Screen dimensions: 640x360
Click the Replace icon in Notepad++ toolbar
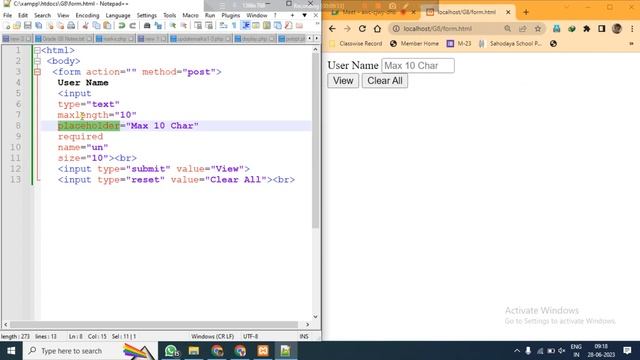click(x=158, y=26)
